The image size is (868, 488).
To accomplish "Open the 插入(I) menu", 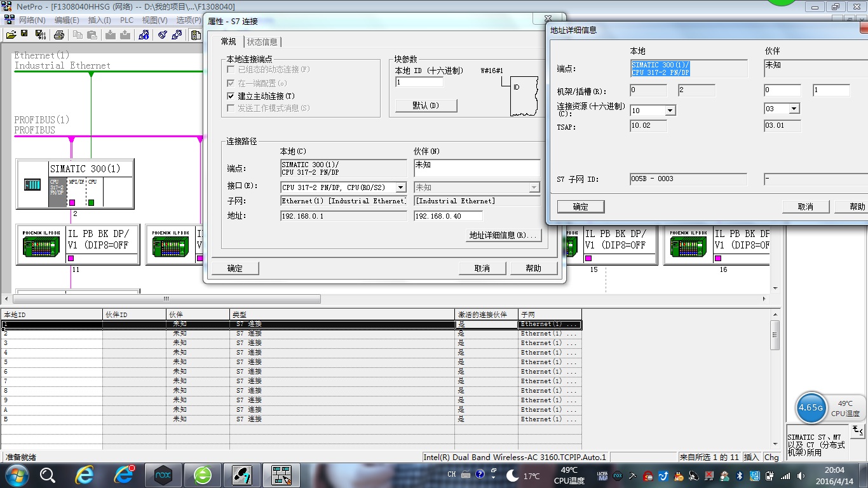I will [x=100, y=20].
